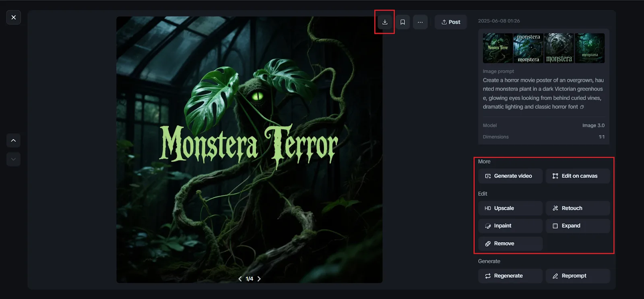Screen dimensions: 644x299
Task: Open the three-dot more options menu
Action: coord(420,22)
